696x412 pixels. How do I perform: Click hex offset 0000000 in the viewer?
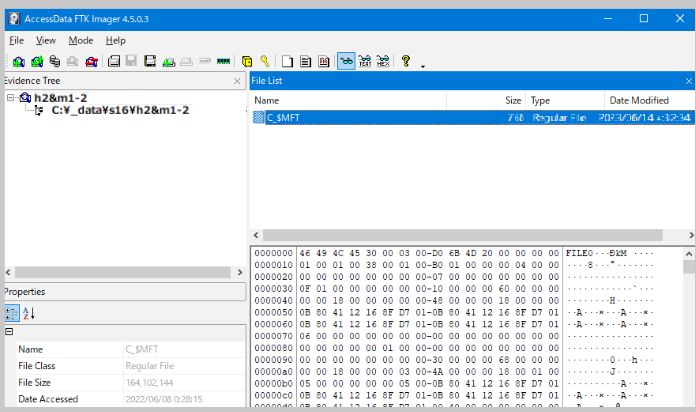(x=273, y=253)
